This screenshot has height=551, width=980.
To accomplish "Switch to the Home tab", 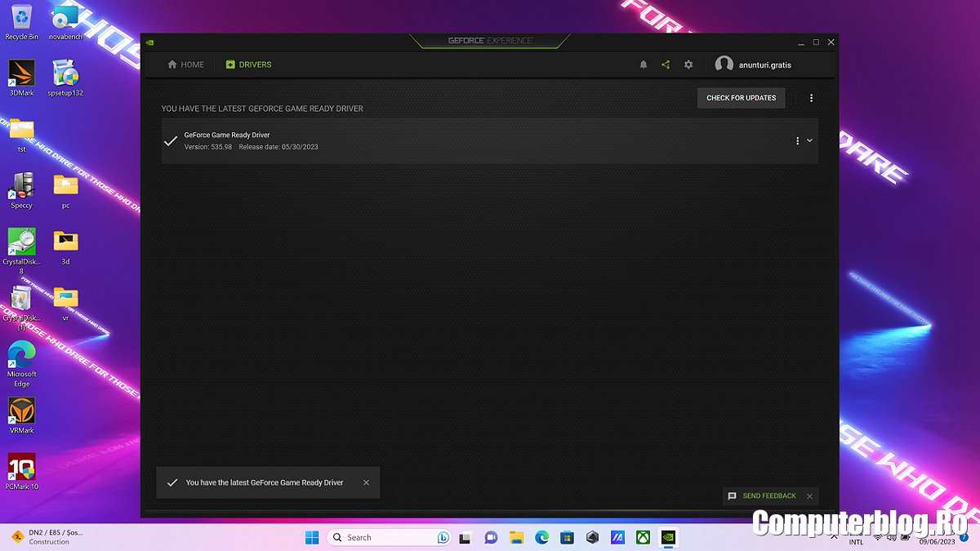I will click(186, 64).
